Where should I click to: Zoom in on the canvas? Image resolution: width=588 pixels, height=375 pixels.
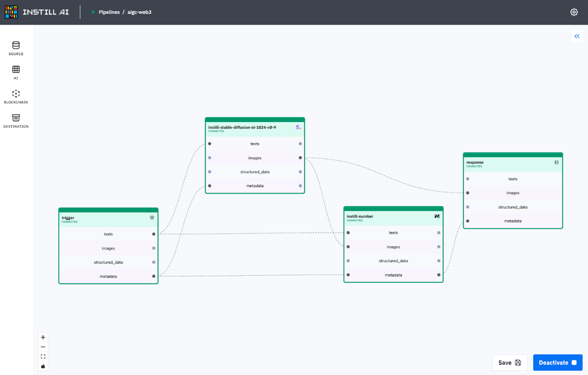pos(43,337)
